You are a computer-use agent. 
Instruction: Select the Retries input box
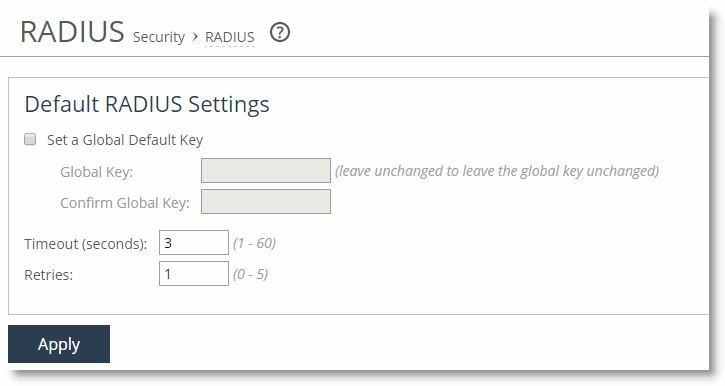pos(194,274)
